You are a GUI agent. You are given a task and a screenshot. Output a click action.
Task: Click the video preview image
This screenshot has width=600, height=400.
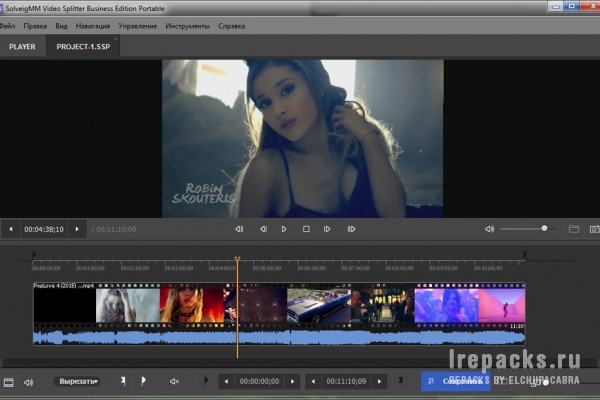tap(303, 139)
